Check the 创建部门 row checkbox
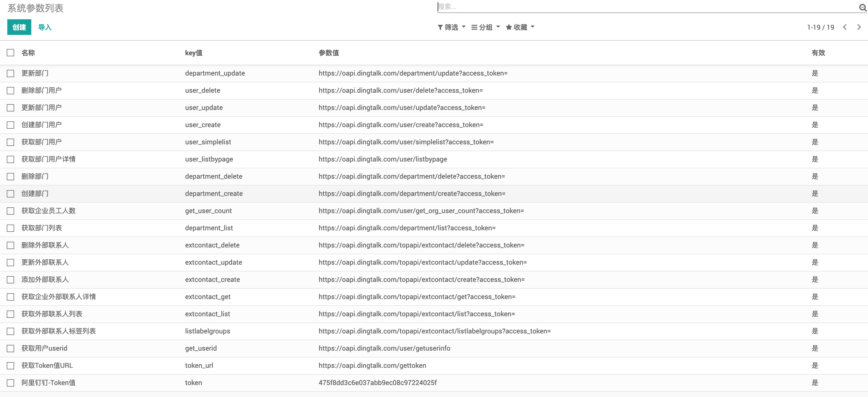 pos(10,194)
